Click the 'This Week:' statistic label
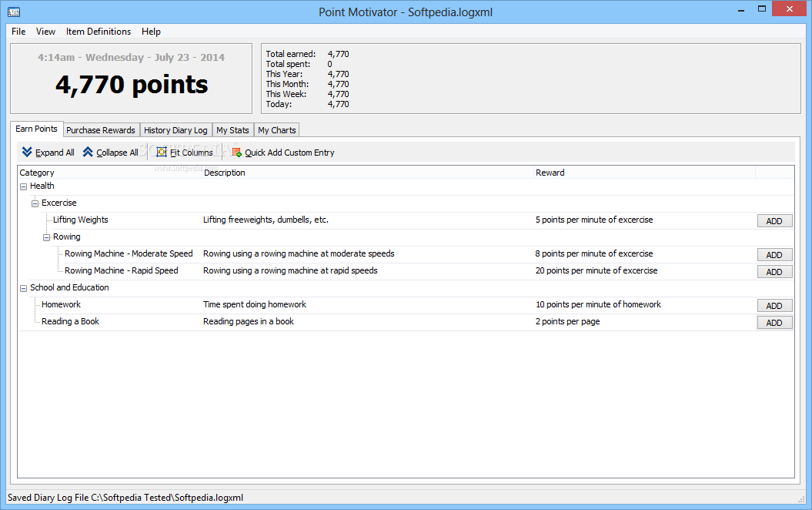This screenshot has width=812, height=510. 286,94
